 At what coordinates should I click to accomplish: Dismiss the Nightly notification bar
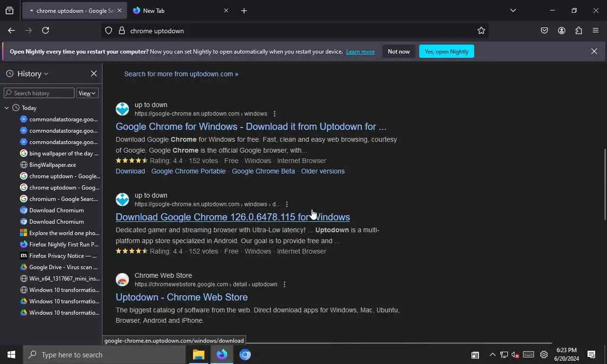[x=594, y=51]
